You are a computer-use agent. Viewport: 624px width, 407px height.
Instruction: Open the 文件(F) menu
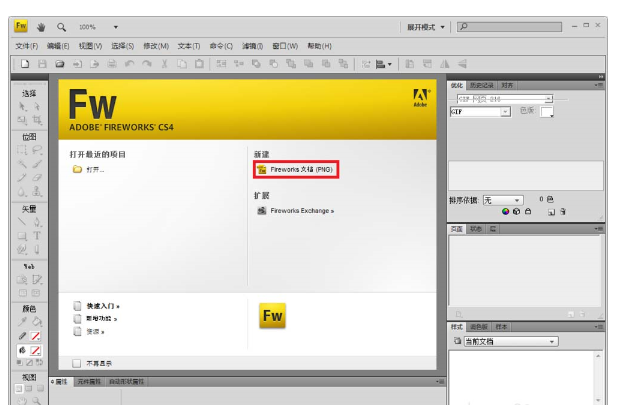click(x=27, y=46)
